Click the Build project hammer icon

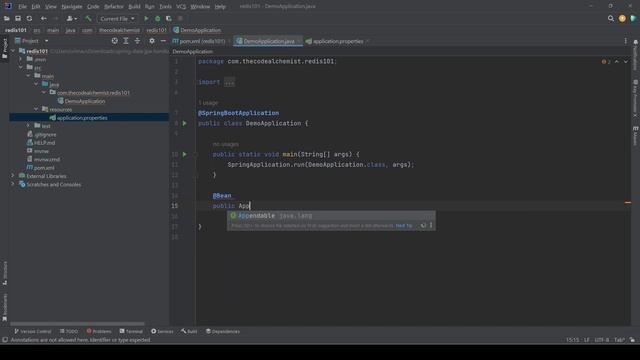[x=88, y=18]
